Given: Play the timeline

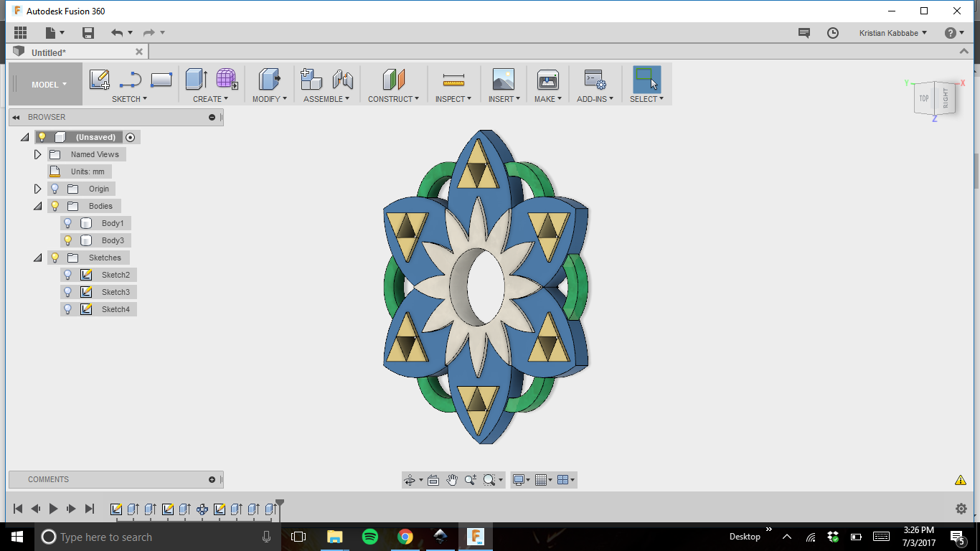Looking at the screenshot, I should click(x=53, y=509).
